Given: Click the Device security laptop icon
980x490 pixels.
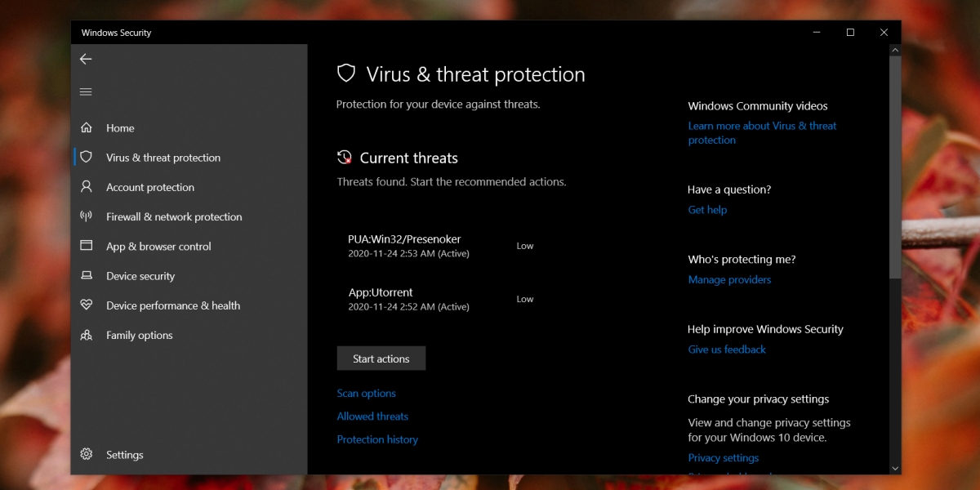Looking at the screenshot, I should click(x=86, y=276).
